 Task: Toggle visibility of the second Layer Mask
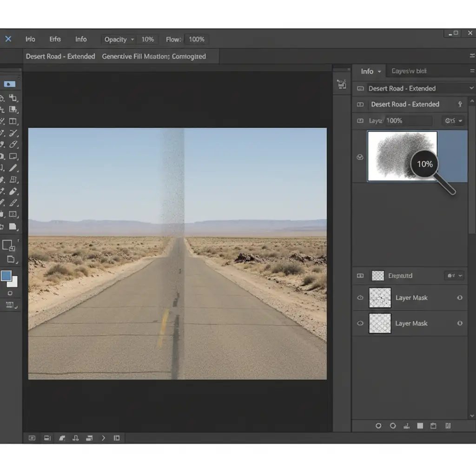coord(360,323)
